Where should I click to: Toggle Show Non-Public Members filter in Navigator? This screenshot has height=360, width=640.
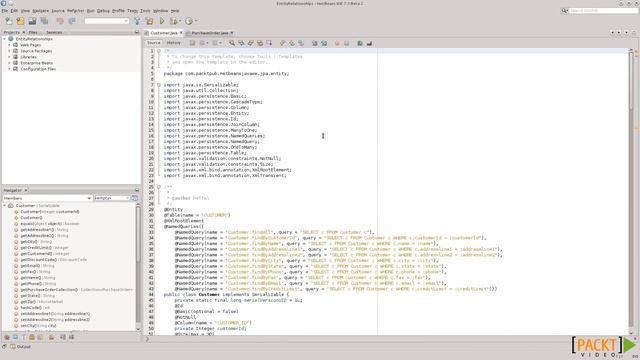click(x=32, y=337)
